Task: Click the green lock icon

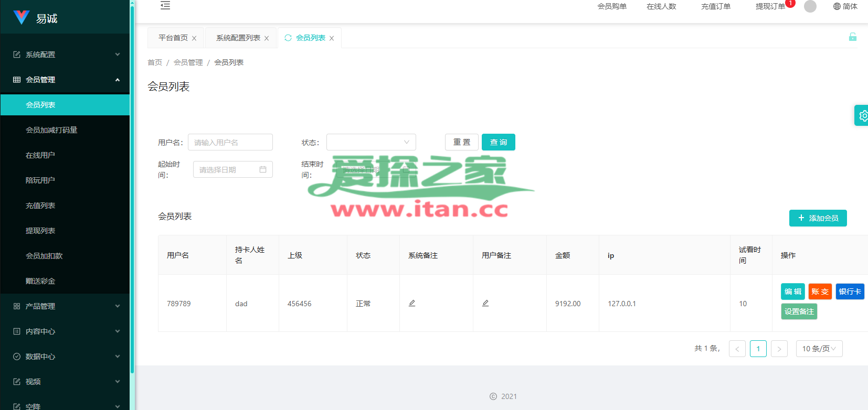Action: (852, 37)
